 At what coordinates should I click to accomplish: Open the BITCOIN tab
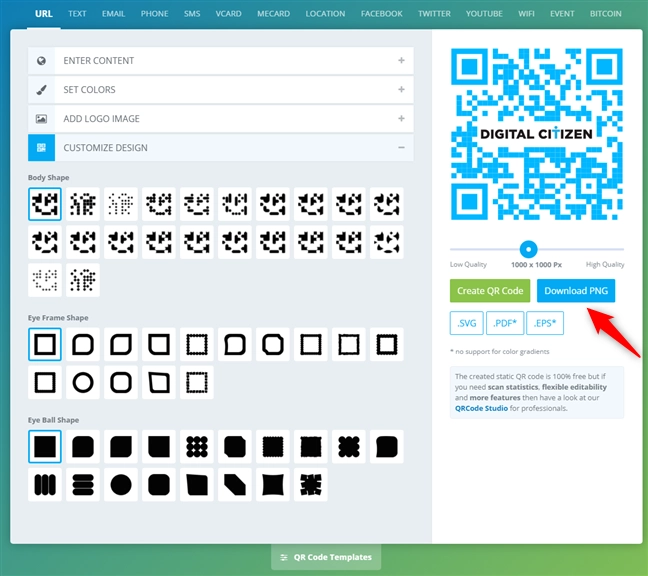[x=606, y=14]
